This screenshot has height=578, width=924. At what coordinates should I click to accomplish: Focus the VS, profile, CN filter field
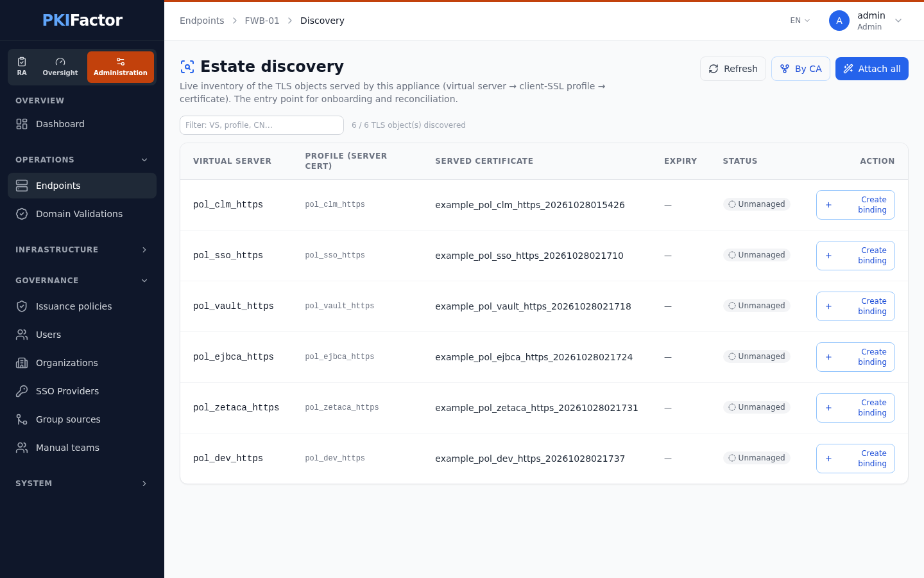(262, 125)
